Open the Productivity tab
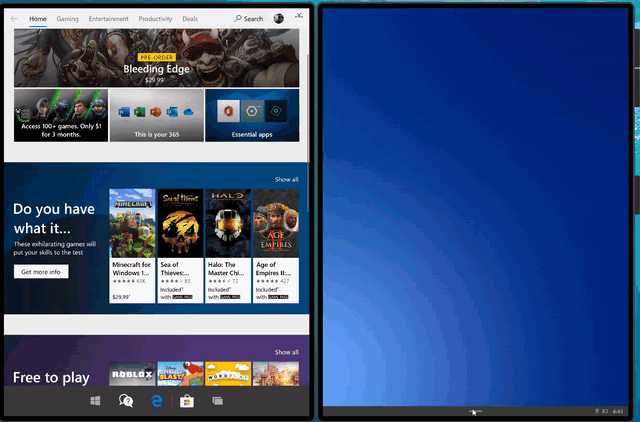Screen dimensions: 640x422 155,18
